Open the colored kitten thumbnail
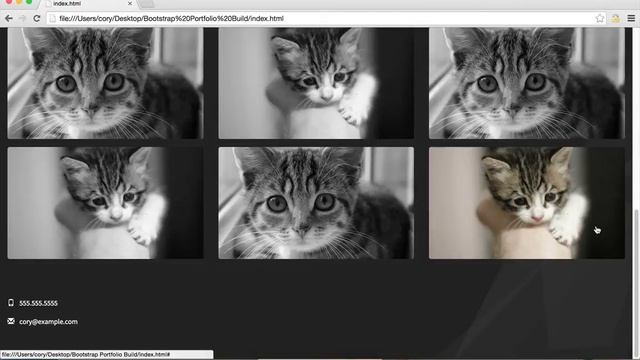The height and width of the screenshot is (360, 640). click(x=527, y=203)
